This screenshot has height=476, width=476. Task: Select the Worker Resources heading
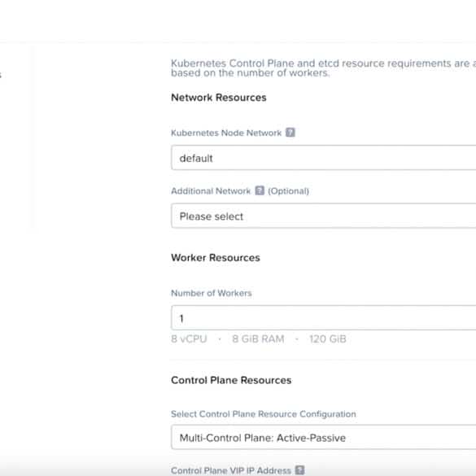coord(216,258)
